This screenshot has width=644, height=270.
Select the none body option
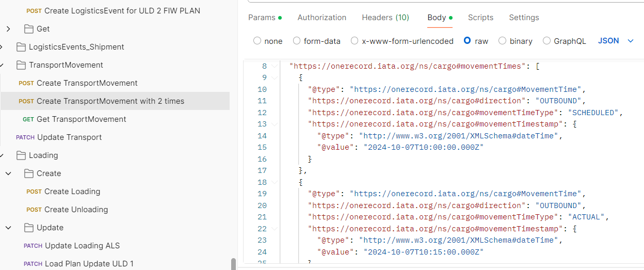pos(257,41)
